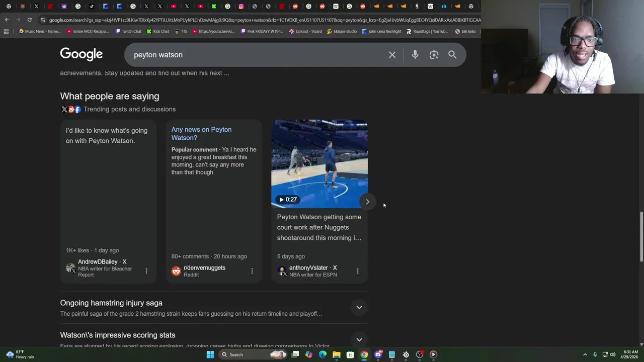Open the 'Eklipse studio' bookmark
This screenshot has height=362, width=644.
[x=342, y=31]
